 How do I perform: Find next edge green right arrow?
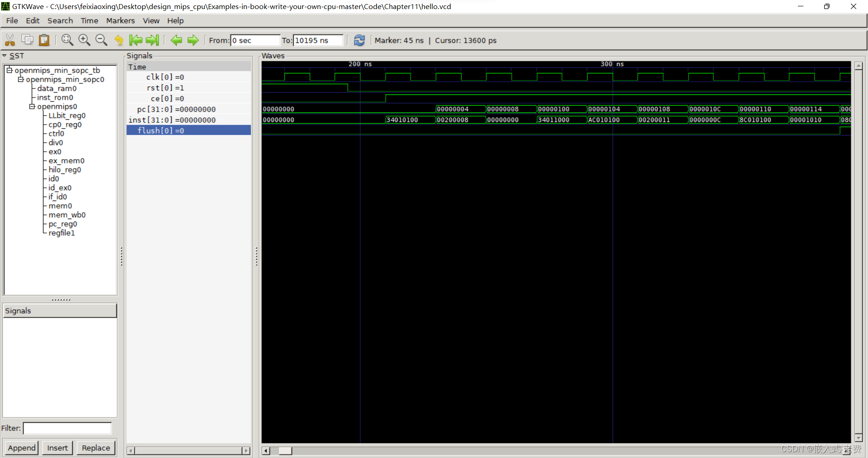point(193,40)
